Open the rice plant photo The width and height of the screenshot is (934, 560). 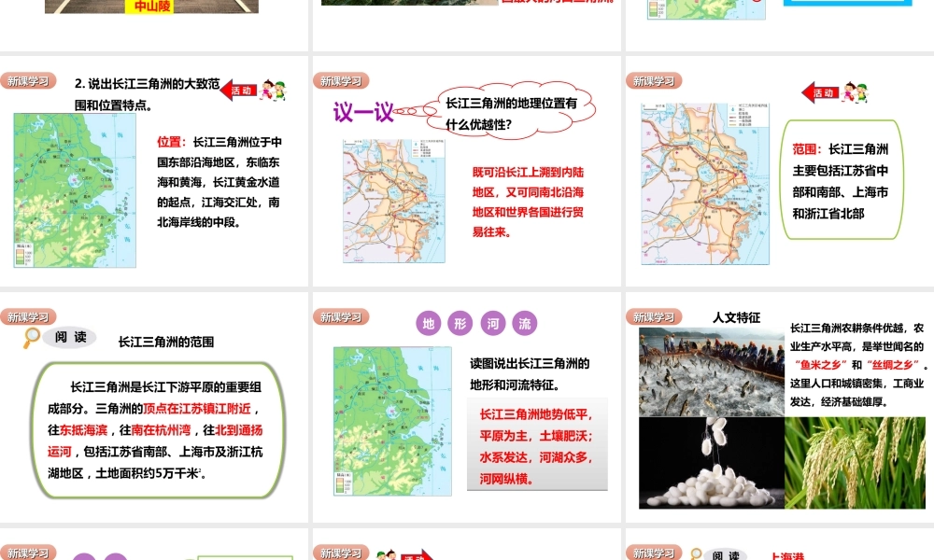856,463
